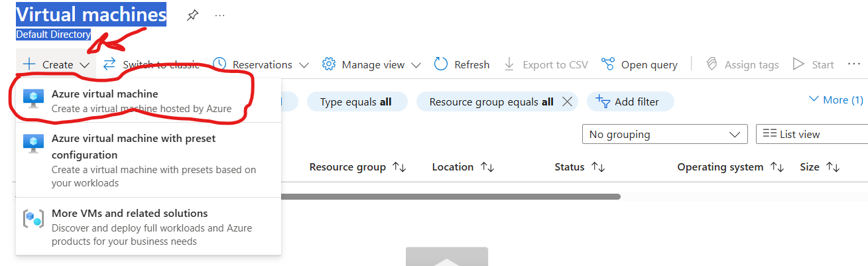Click the Refresh icon
868x266 pixels.
(441, 64)
